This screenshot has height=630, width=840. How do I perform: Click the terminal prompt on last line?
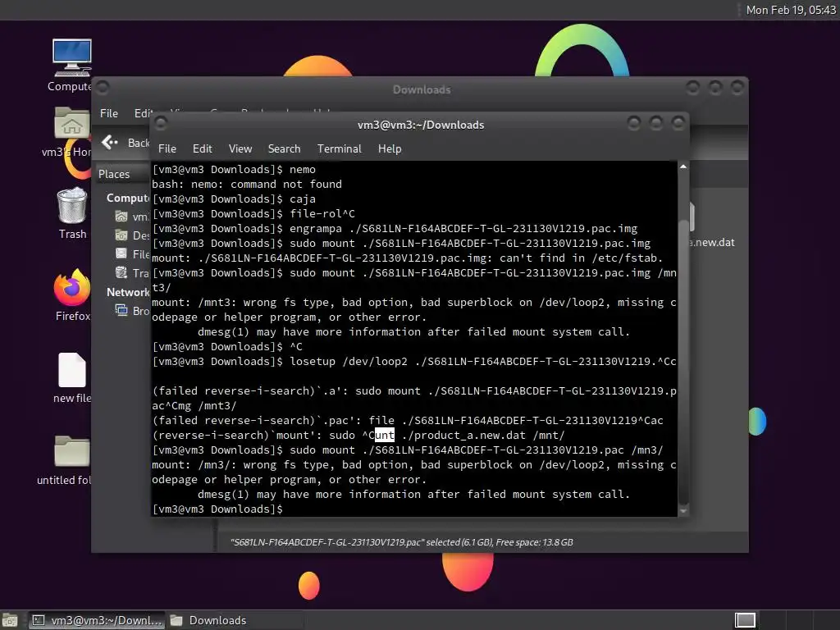217,509
